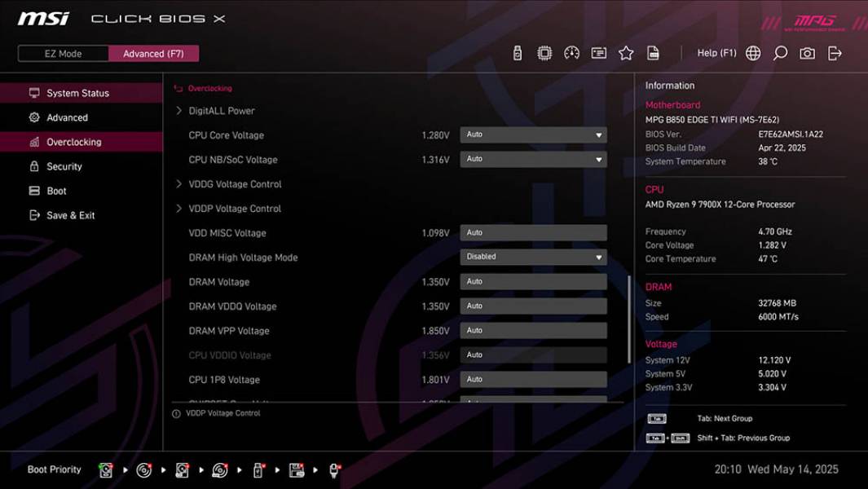Click the Tab: Next Group hint
Image resolution: width=868 pixels, height=489 pixels.
pyautogui.click(x=724, y=419)
